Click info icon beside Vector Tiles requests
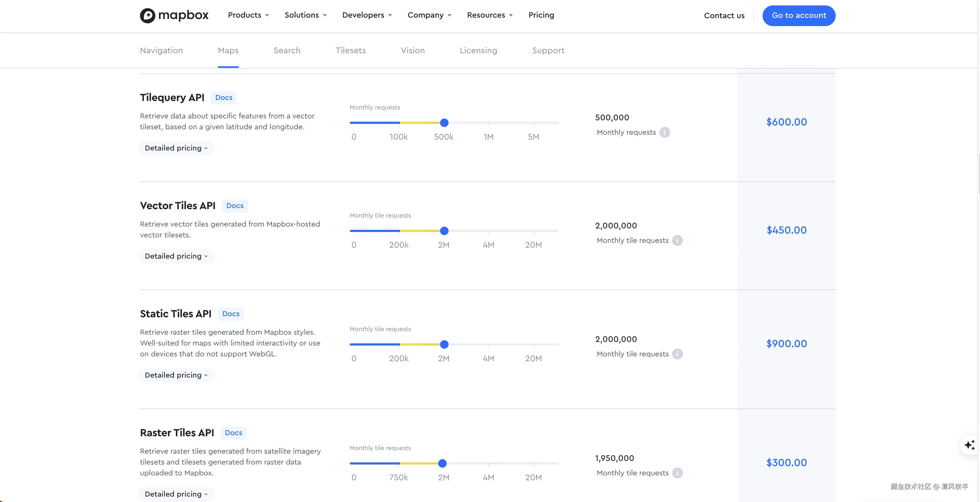This screenshot has height=502, width=980. coord(677,240)
